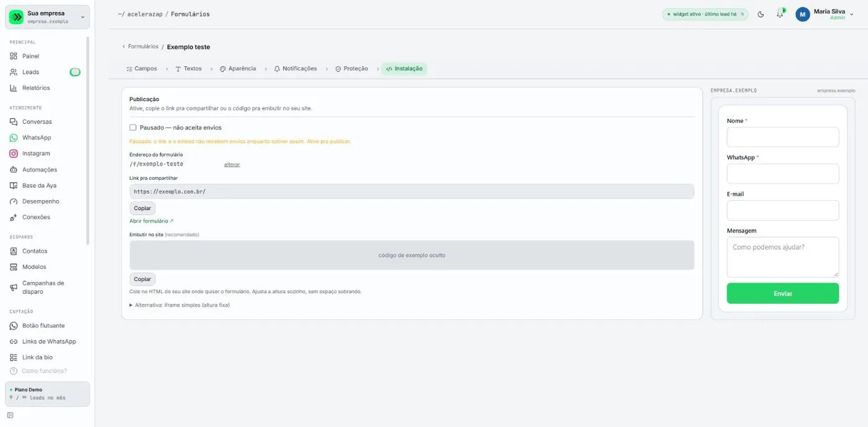Screen dimensions: 868x427
Task: Switch to the Aparência tab
Action: [237, 69]
